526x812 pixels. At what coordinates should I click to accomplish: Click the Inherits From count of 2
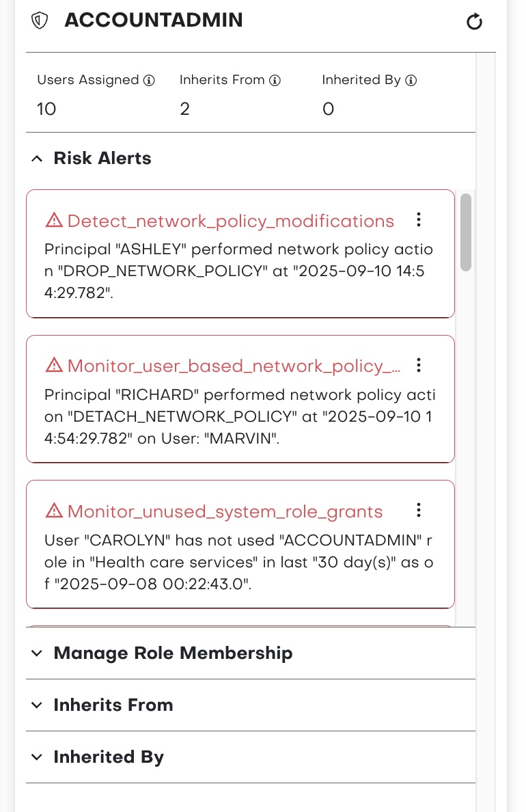(184, 109)
